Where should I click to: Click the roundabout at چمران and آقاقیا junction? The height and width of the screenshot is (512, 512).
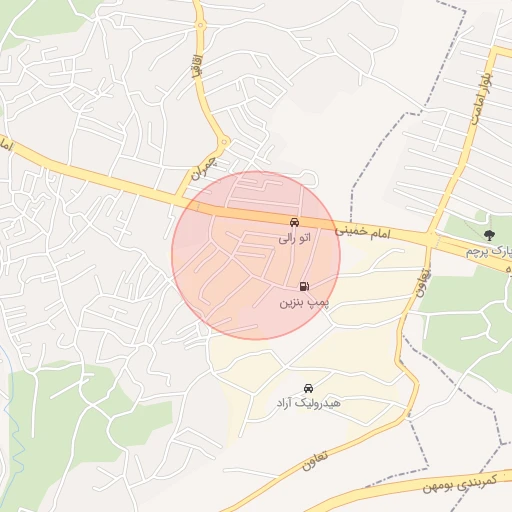click(224, 142)
